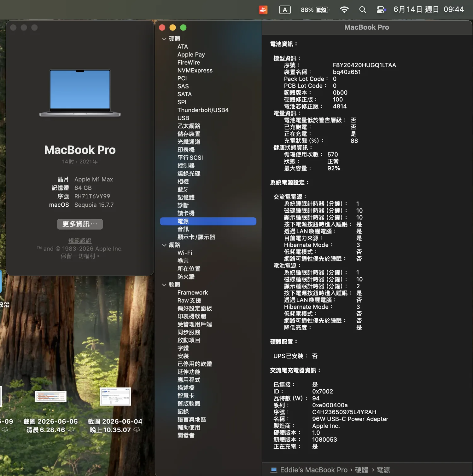Click the Sequoia 15.7.7 macOS version
The image size is (473, 476).
click(94, 205)
